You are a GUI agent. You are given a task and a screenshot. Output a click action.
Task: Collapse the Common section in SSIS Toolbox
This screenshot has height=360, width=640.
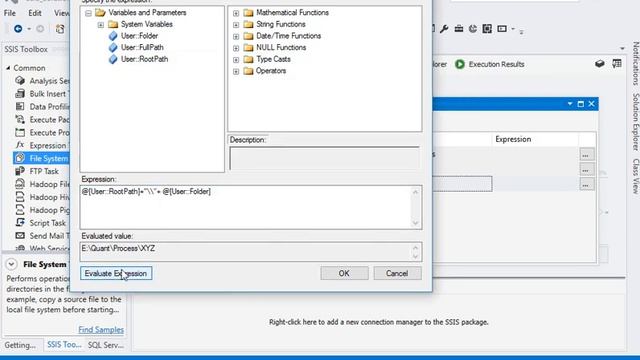pos(8,68)
